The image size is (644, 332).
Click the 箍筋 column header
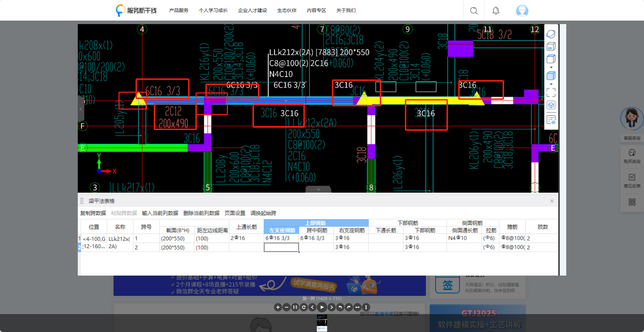(x=512, y=227)
